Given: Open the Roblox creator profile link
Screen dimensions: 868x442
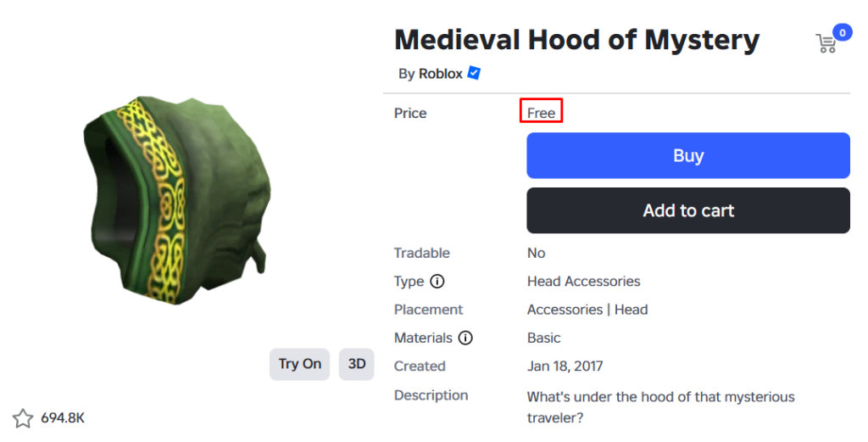Looking at the screenshot, I should coord(440,74).
